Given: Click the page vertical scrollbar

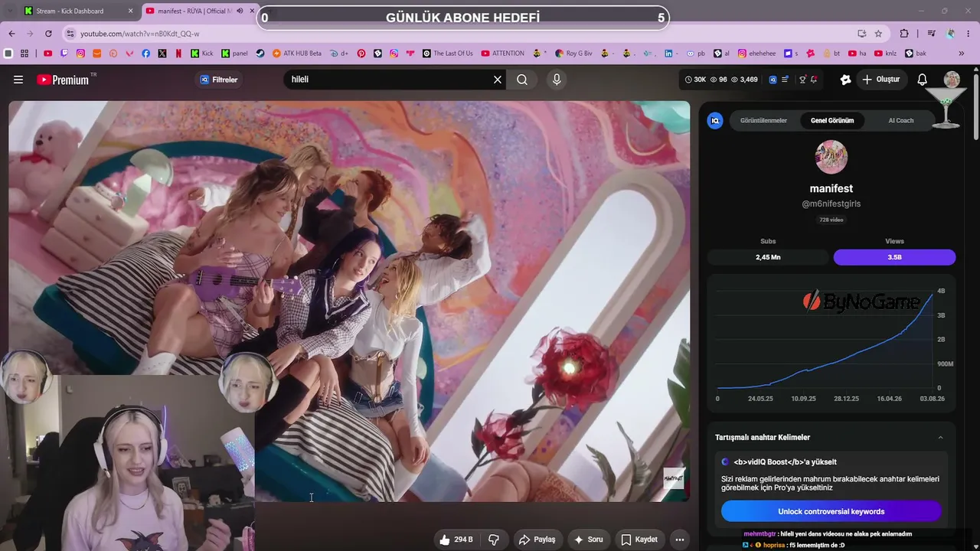Looking at the screenshot, I should [975, 107].
